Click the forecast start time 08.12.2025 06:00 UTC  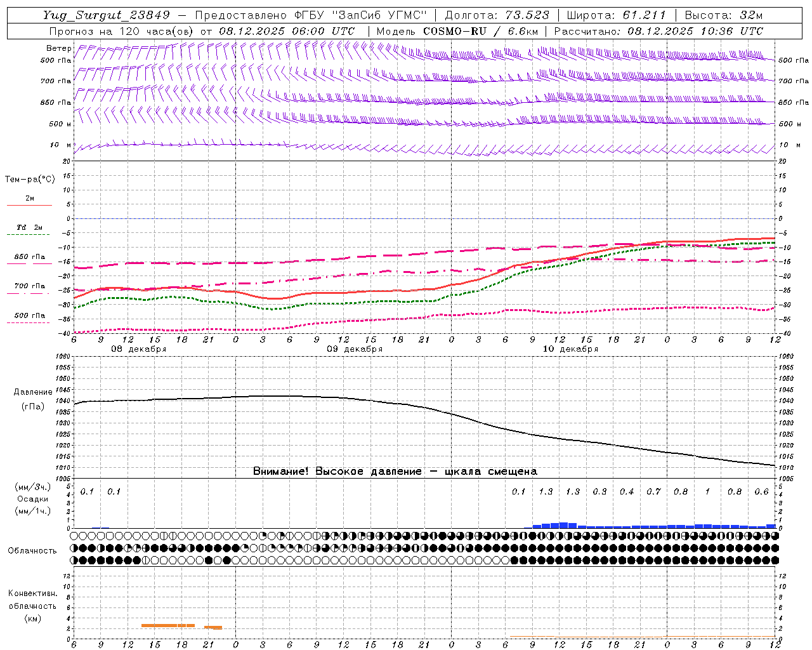287,31
